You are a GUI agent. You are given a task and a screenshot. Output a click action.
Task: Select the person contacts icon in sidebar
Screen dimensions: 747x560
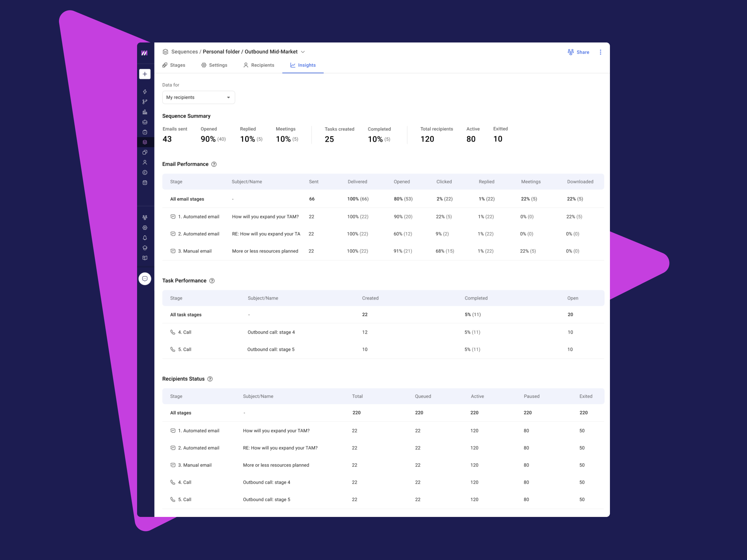145,162
